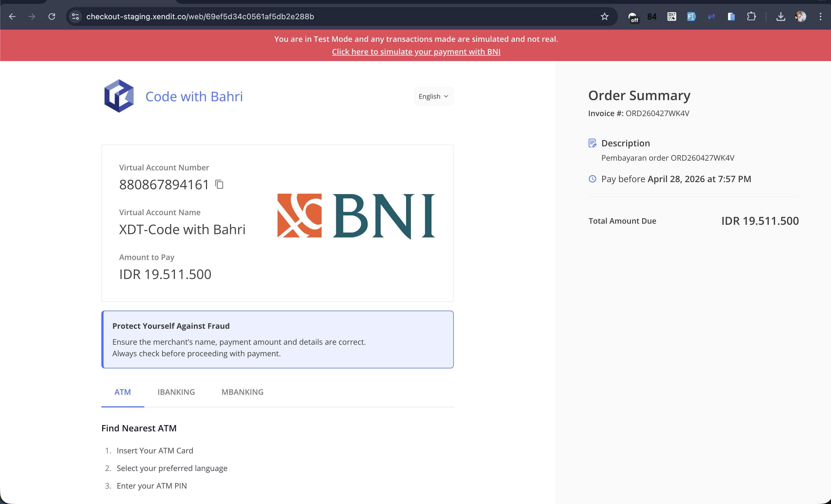The width and height of the screenshot is (831, 504).
Task: Click the clock icon beside Pay before
Action: 592,179
